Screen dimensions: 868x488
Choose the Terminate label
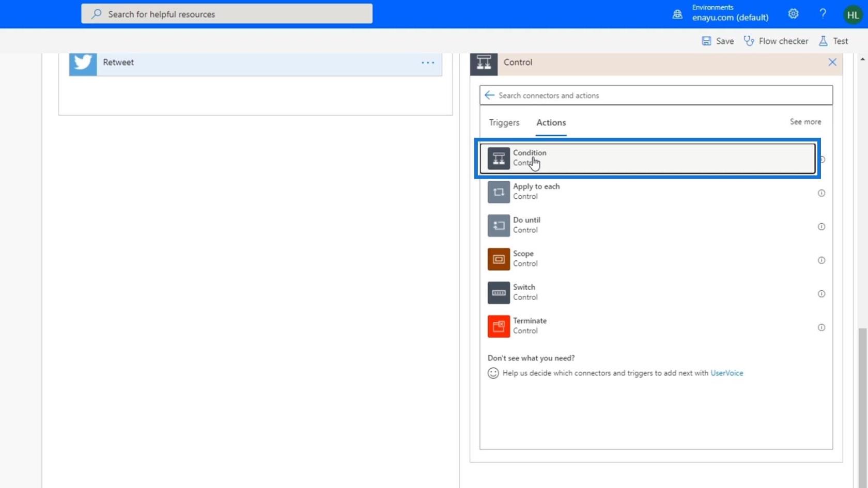[530, 321]
